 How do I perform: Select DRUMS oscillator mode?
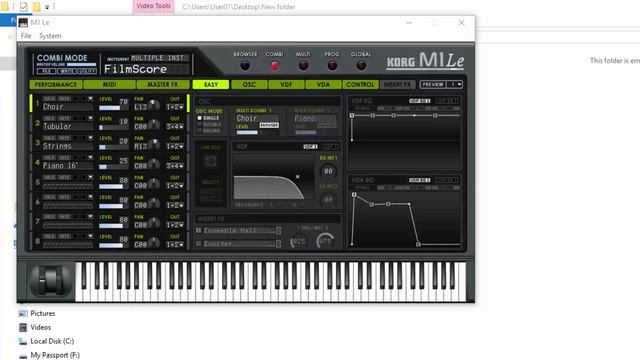coord(209,131)
